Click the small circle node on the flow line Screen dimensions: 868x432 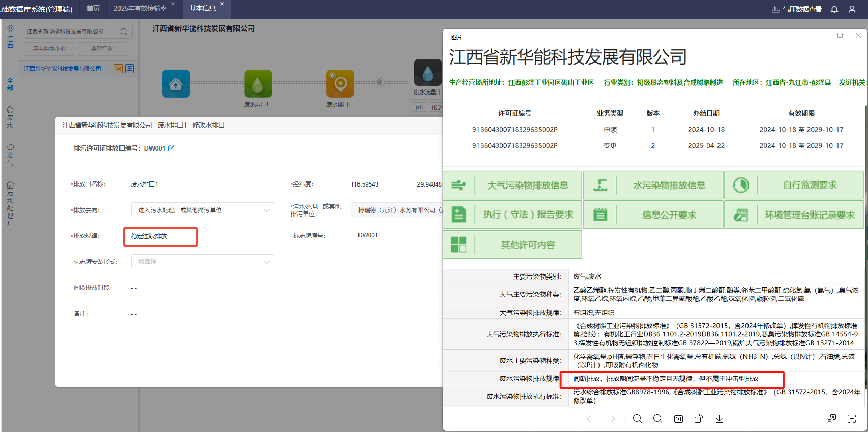coord(379,82)
